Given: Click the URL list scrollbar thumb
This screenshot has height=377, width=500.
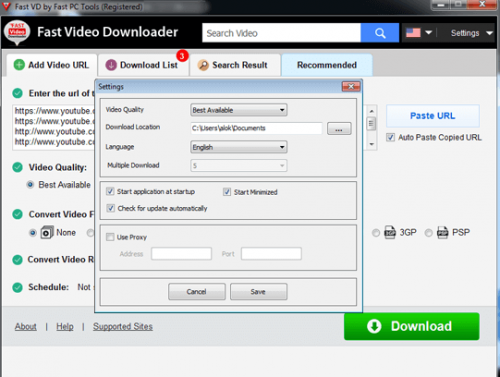Looking at the screenshot, I should click(371, 124).
